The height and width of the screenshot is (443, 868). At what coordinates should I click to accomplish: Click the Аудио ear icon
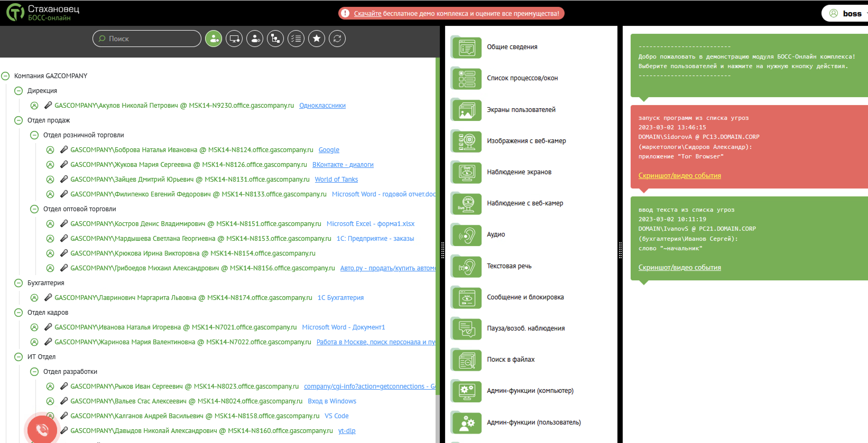coord(467,235)
